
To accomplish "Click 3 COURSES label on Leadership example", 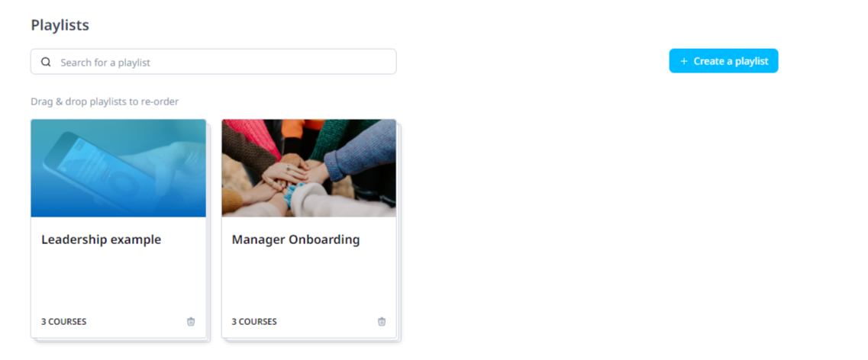I will coord(63,322).
